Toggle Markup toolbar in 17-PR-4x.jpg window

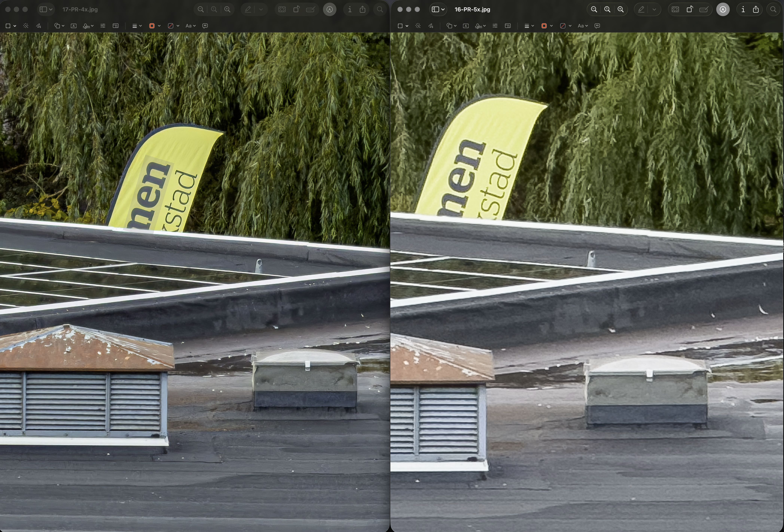[x=329, y=9]
